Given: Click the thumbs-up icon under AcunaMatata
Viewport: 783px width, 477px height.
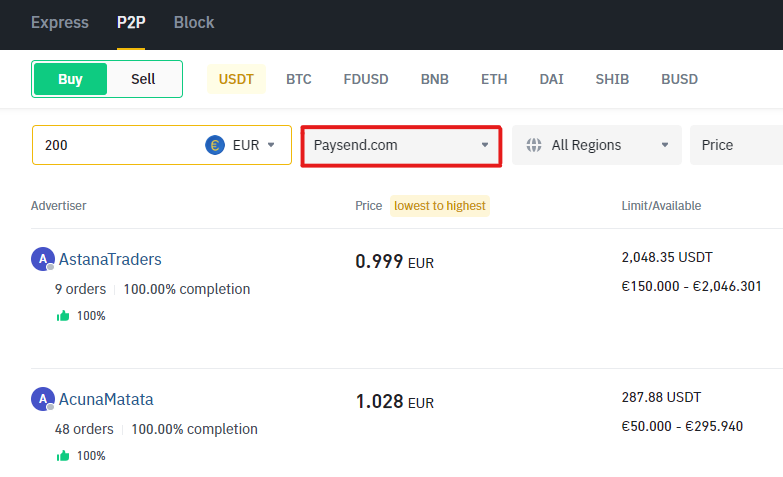Looking at the screenshot, I should 63,456.
